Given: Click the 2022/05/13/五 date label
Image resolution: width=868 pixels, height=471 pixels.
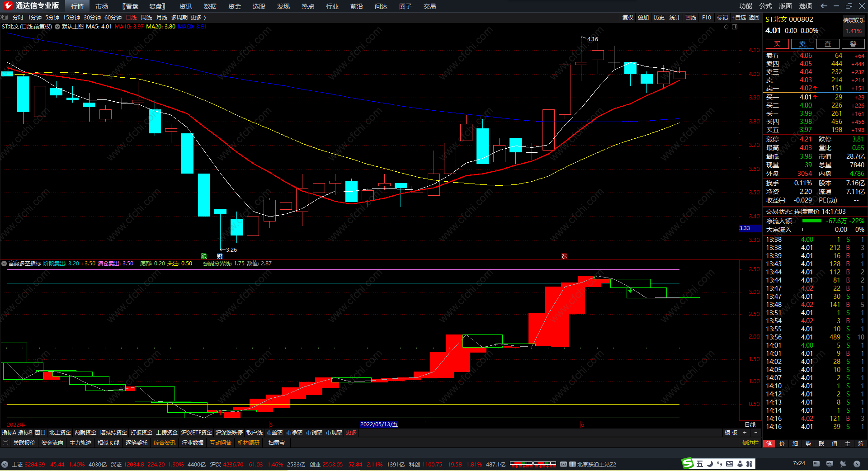Looking at the screenshot, I should (x=379, y=424).
